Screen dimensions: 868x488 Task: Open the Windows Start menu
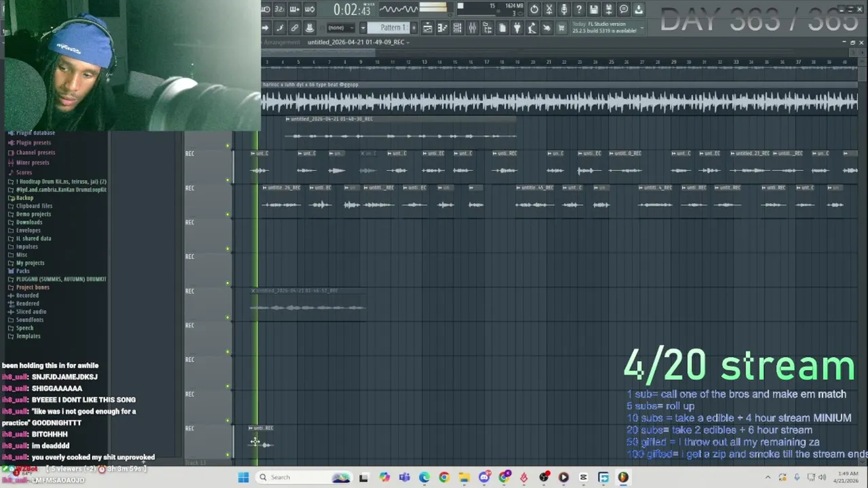tap(243, 477)
